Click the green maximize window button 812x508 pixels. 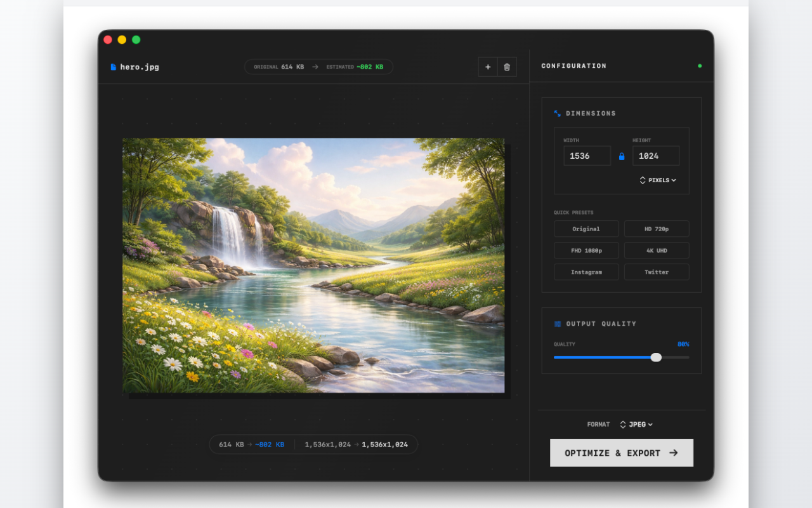click(136, 39)
